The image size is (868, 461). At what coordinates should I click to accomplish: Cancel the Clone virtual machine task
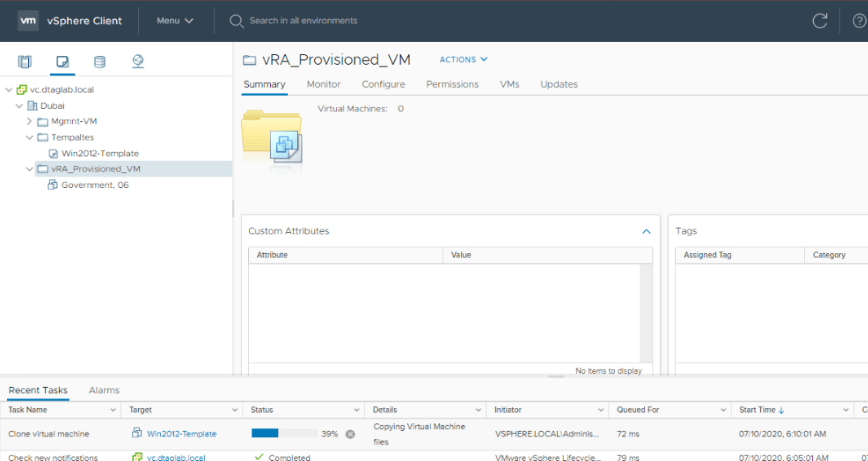point(350,434)
